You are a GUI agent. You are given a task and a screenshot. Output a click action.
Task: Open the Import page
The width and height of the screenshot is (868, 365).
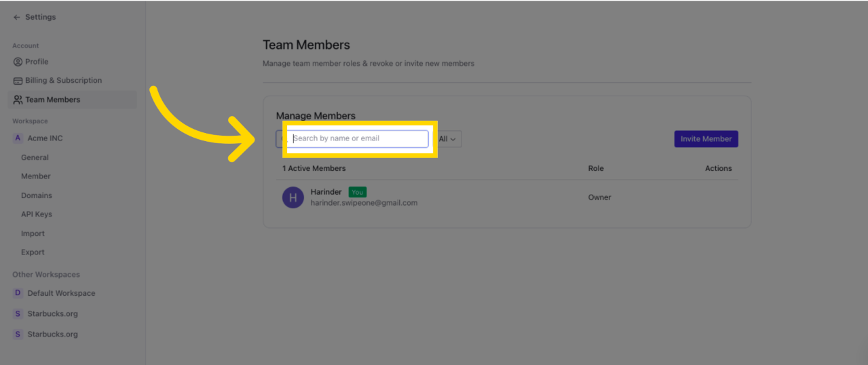[x=33, y=233]
